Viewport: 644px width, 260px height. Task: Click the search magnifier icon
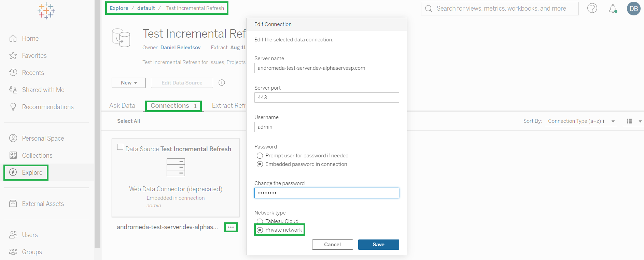pyautogui.click(x=429, y=9)
